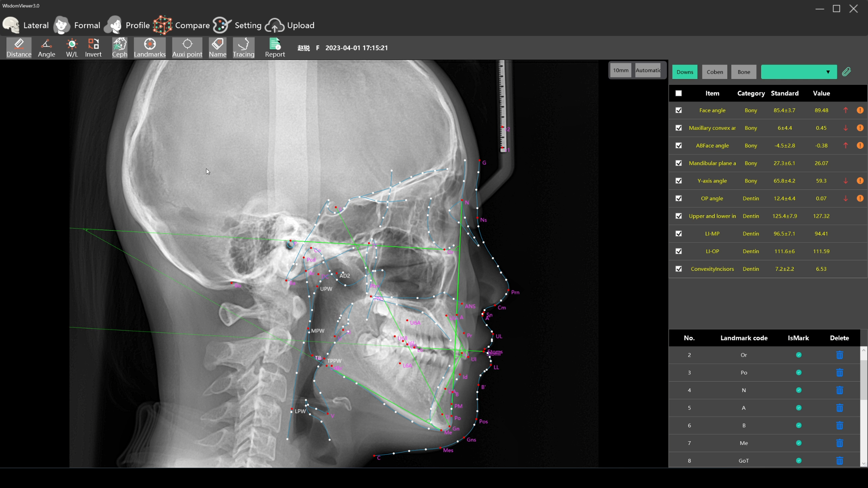Delete landmark B with trash icon
Screen dimensions: 868x488
(x=839, y=426)
